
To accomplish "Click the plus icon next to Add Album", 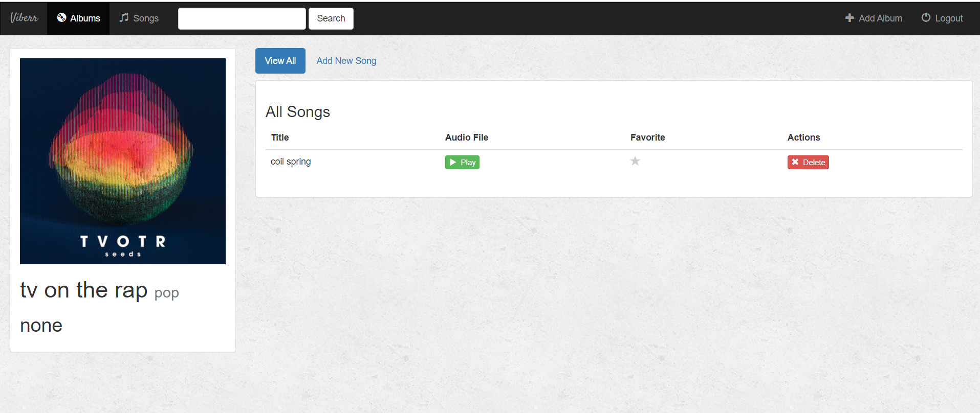I will click(849, 18).
